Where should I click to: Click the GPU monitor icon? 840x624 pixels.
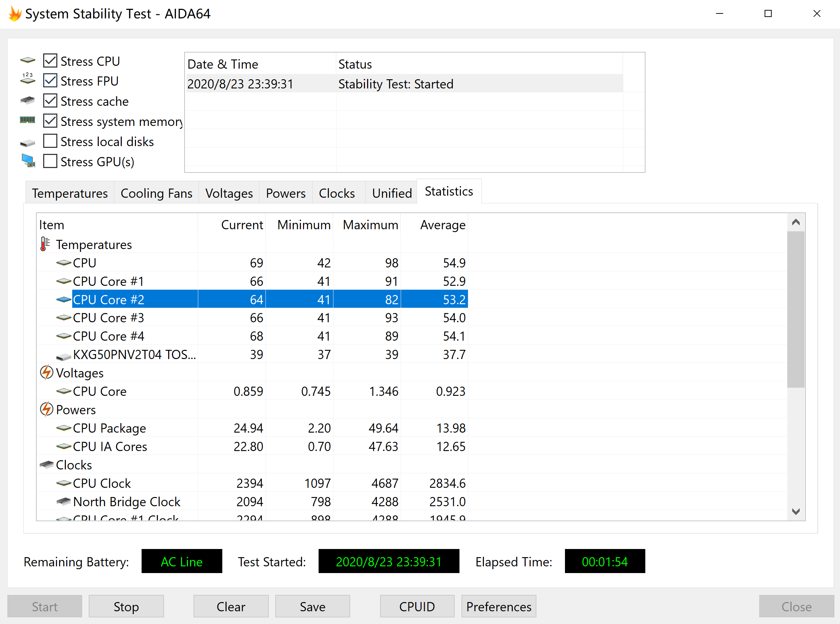coord(28,161)
